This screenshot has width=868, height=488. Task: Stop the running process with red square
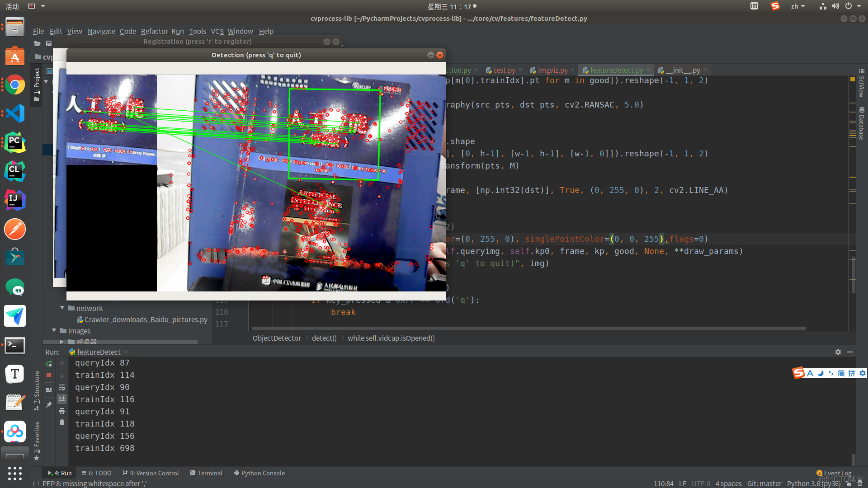(49, 375)
